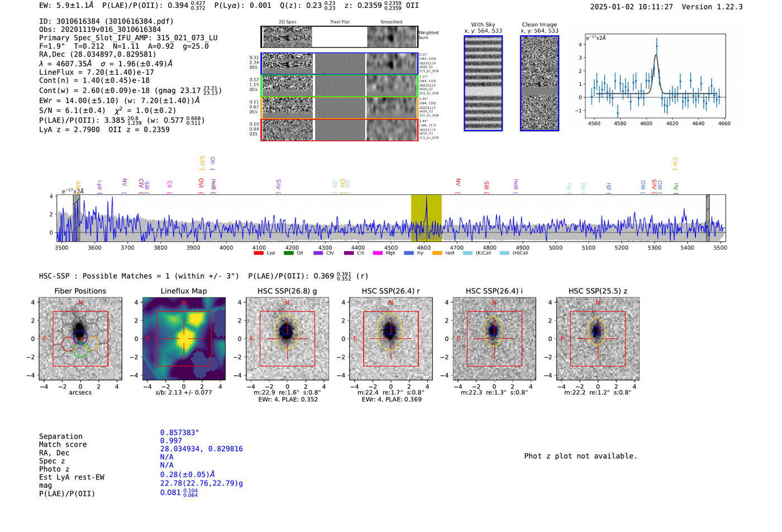Click the (K)CaII legend swatch
The width and height of the screenshot is (782, 532).
pyautogui.click(x=468, y=253)
